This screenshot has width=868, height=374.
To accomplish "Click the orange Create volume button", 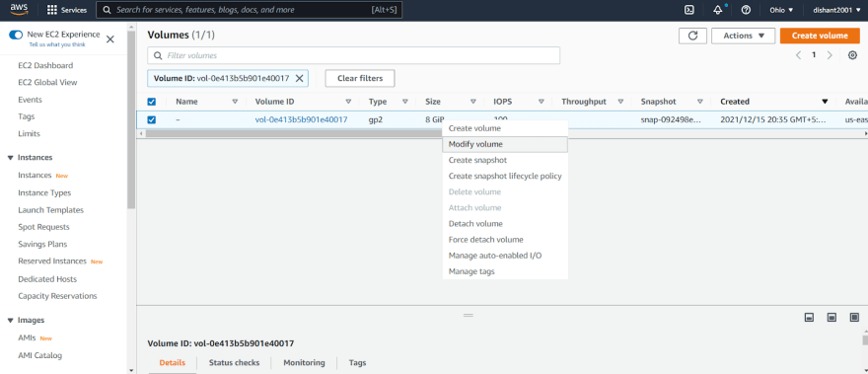I will coord(820,36).
